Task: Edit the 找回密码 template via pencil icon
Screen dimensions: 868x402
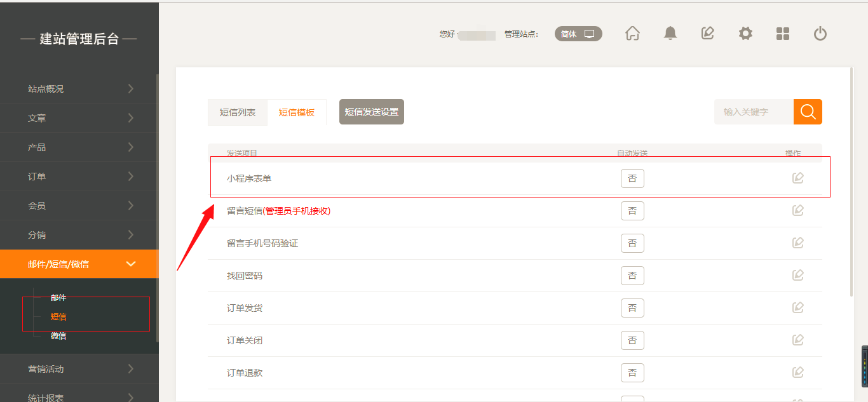Action: pyautogui.click(x=798, y=276)
